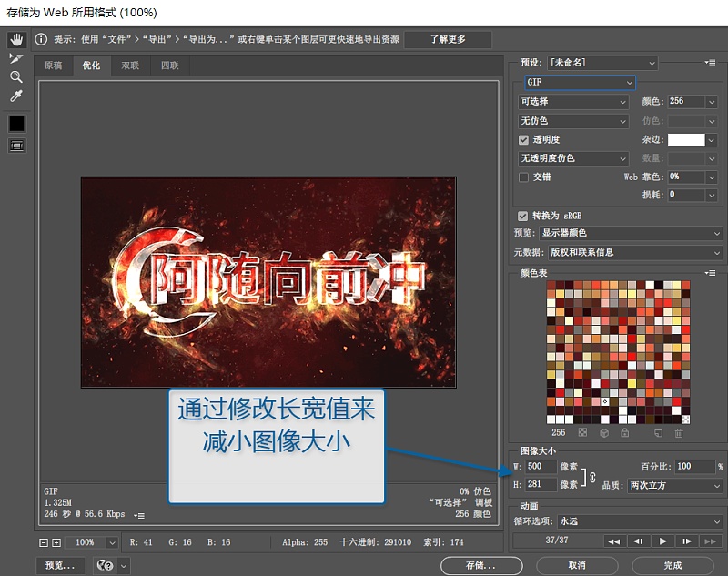728x576 pixels.
Task: Play the animation preview
Action: click(x=663, y=541)
